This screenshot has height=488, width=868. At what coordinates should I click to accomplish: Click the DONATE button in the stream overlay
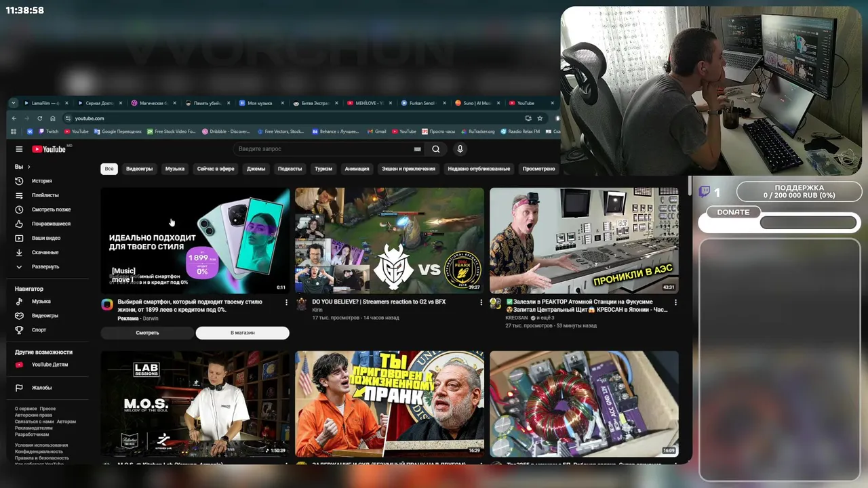733,212
